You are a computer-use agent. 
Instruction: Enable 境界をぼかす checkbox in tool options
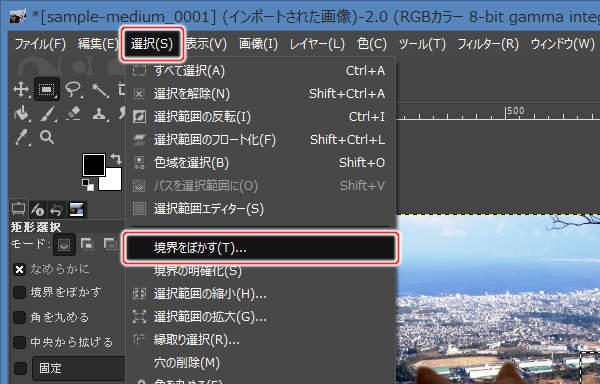19,293
